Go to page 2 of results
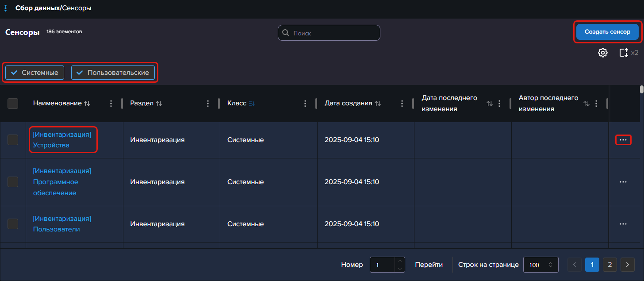 (x=609, y=265)
